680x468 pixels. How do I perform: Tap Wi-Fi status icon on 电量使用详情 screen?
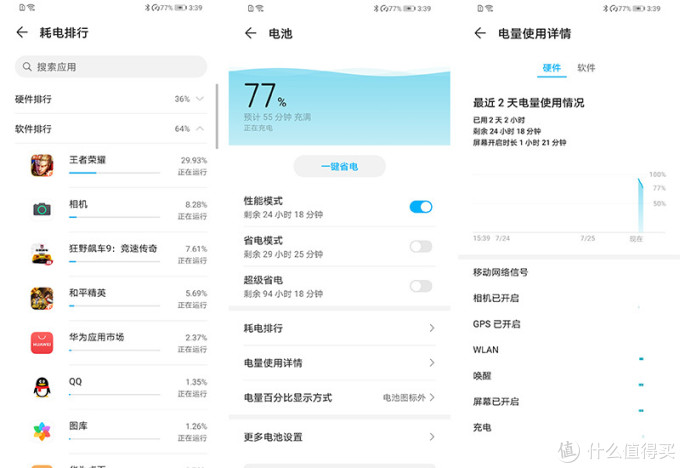[490, 8]
